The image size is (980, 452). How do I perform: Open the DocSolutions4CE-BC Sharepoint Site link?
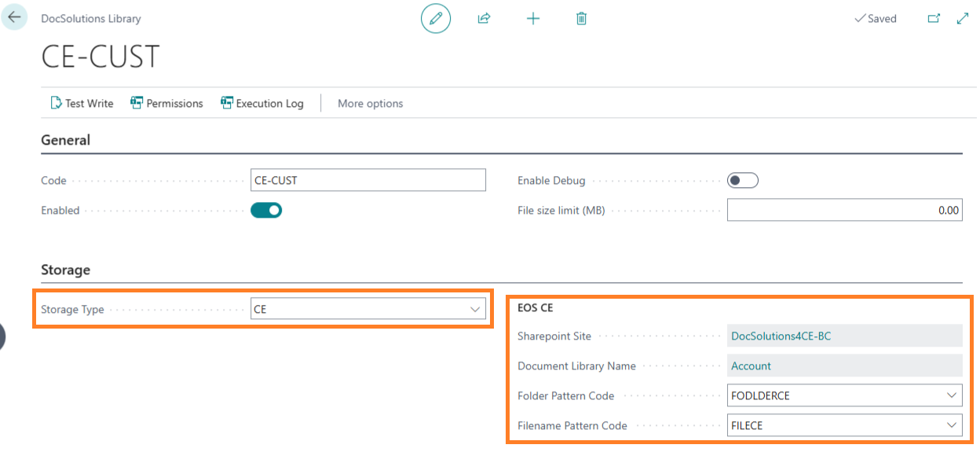click(781, 336)
